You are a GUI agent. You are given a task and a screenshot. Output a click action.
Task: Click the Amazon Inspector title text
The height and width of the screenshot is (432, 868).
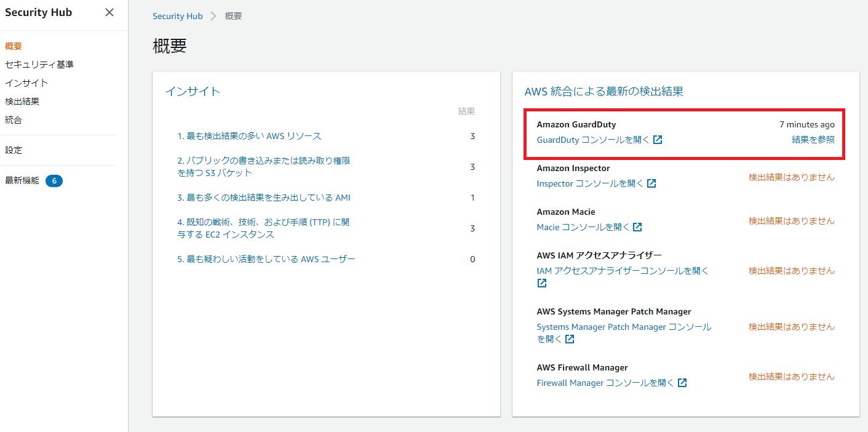573,168
